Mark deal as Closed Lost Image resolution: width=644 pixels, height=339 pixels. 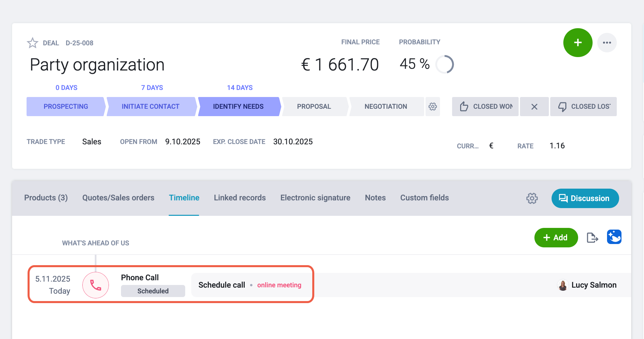583,107
